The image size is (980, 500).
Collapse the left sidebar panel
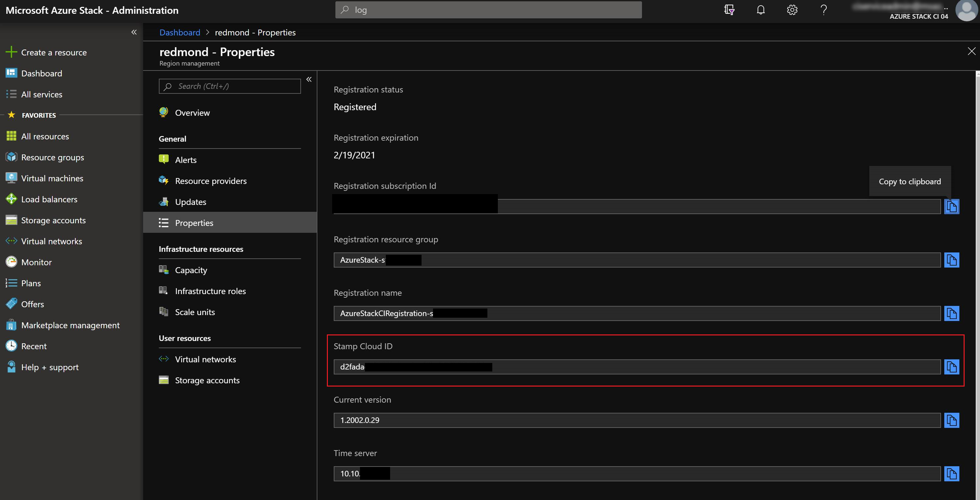[134, 31]
